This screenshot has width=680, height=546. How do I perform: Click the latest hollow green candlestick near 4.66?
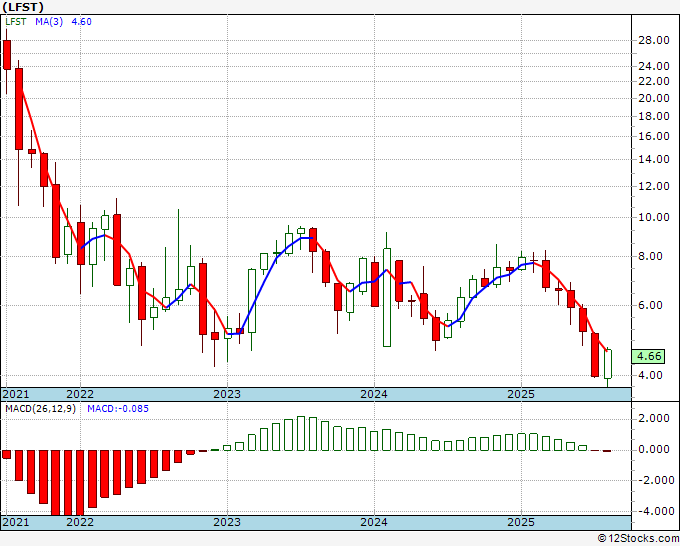coord(608,364)
